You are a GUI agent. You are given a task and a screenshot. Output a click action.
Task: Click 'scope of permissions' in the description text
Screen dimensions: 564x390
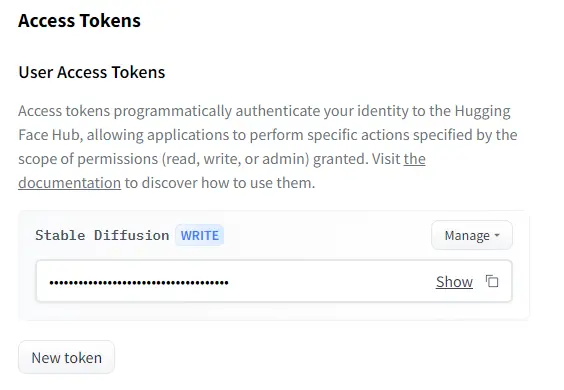(x=88, y=159)
